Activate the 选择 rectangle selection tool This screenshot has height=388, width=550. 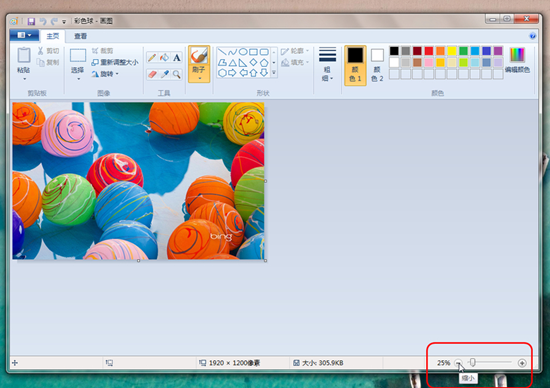(x=78, y=55)
